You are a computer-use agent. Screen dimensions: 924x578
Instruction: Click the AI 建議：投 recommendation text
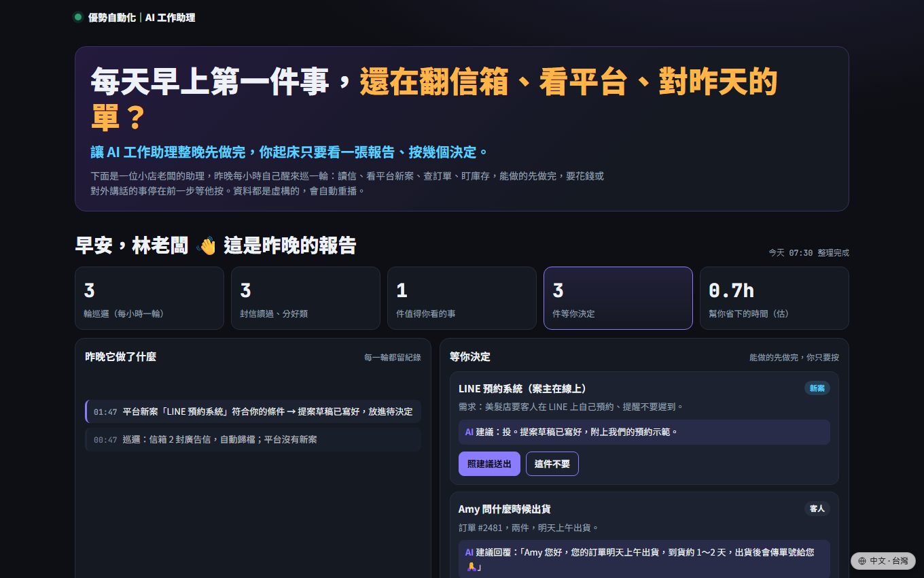click(x=644, y=432)
